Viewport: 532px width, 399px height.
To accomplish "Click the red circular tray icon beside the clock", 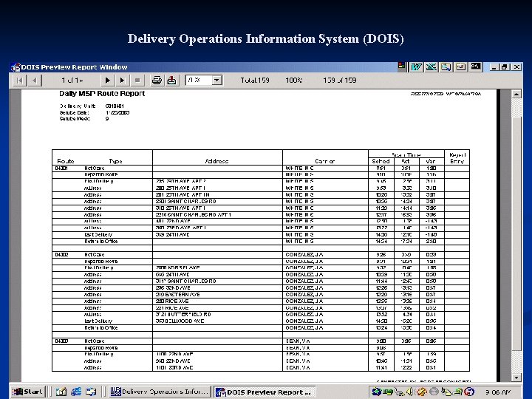I will (469, 392).
